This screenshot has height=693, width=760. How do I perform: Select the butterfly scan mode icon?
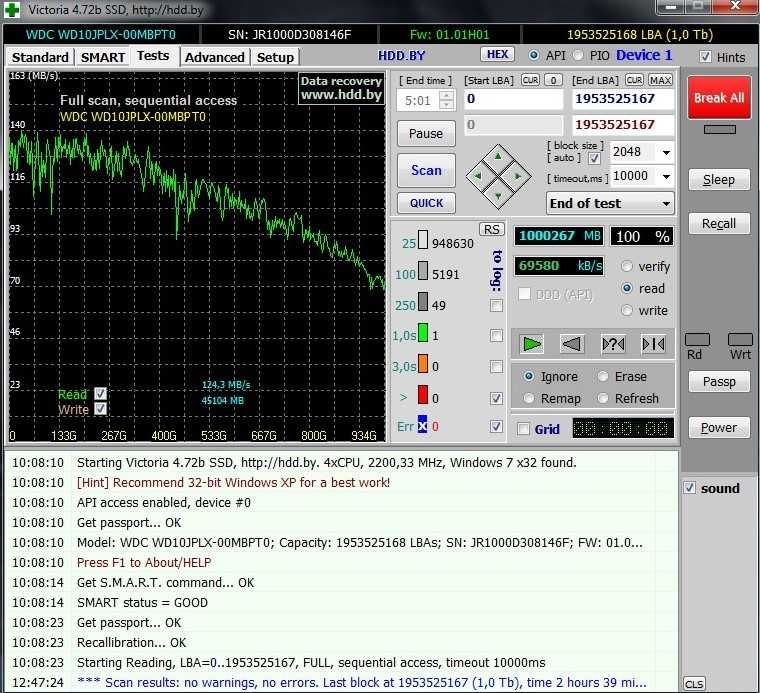[653, 344]
